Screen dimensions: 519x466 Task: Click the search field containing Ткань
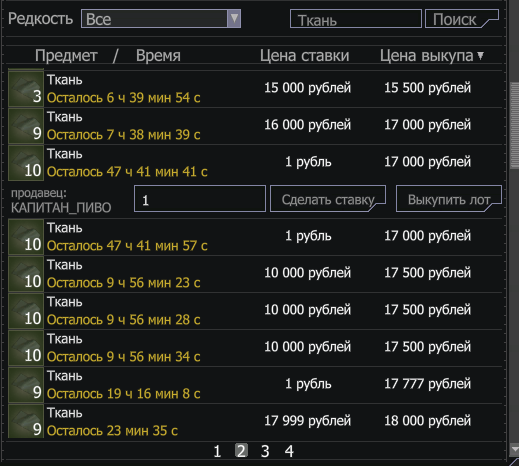pyautogui.click(x=356, y=19)
